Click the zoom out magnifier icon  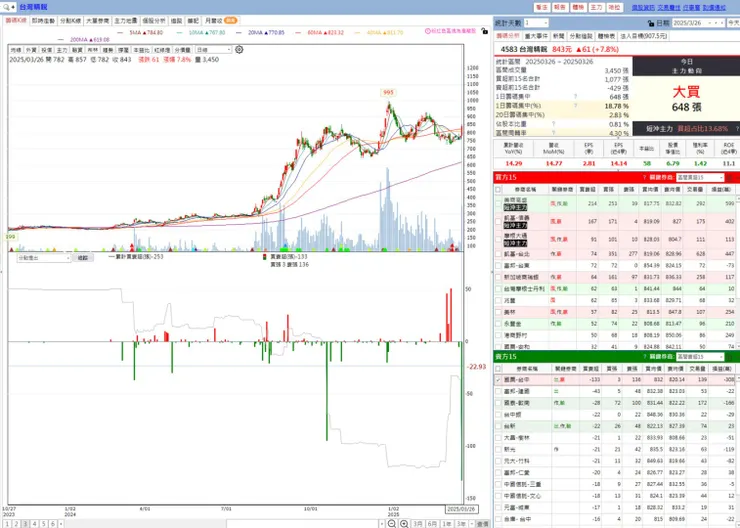(x=392, y=523)
